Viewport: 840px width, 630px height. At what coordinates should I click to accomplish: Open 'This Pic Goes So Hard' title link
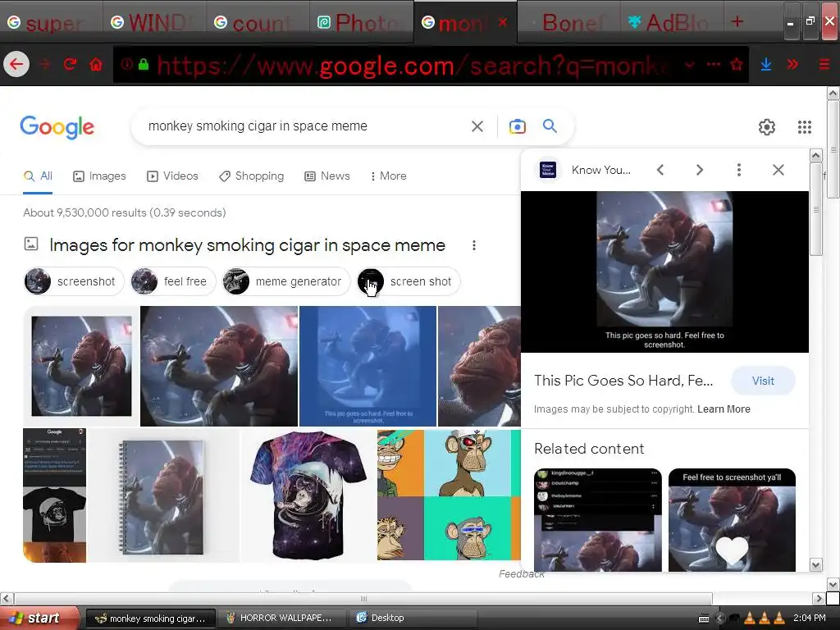point(623,381)
